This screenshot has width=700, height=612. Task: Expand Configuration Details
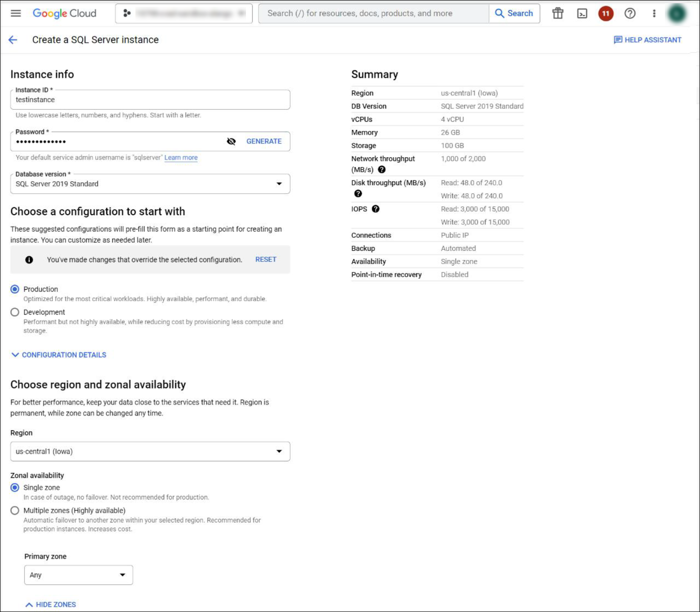coord(63,355)
